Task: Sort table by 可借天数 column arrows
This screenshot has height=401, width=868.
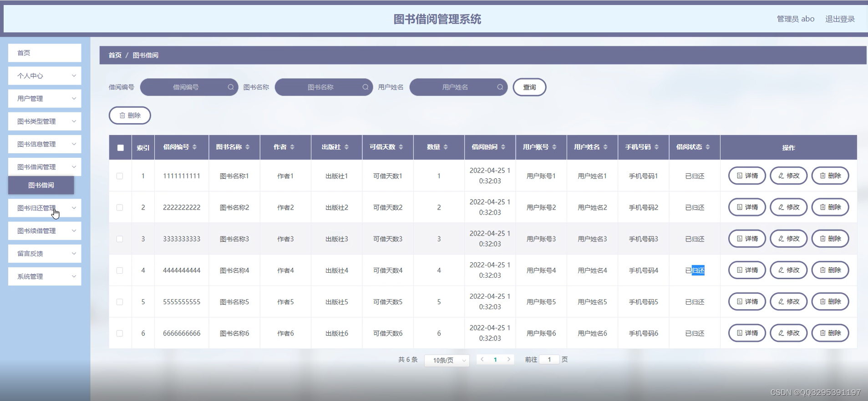Action: 401,147
